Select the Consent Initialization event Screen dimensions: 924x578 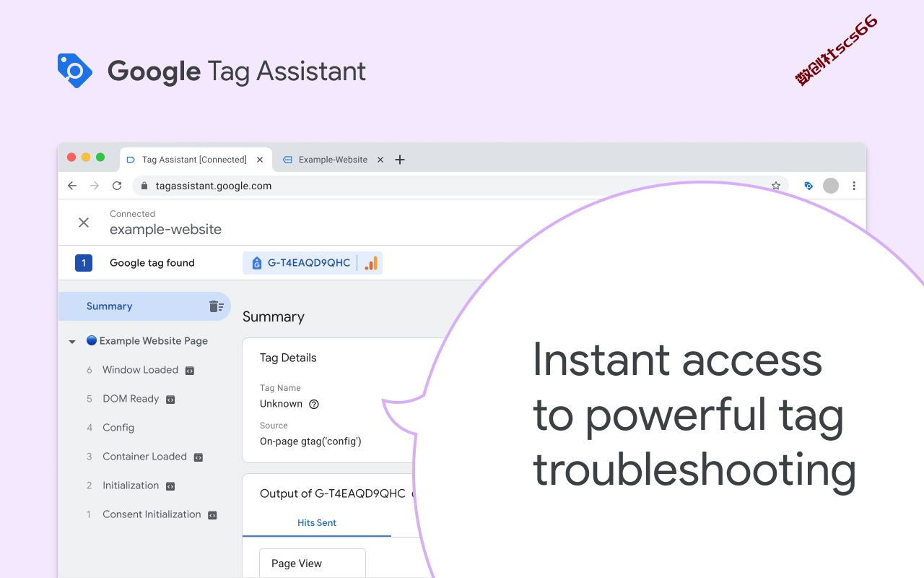[152, 514]
